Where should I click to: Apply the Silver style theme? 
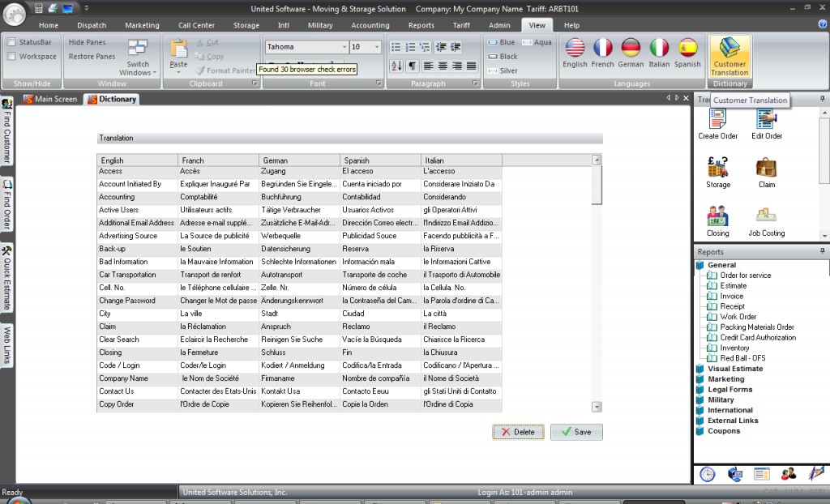tap(503, 70)
